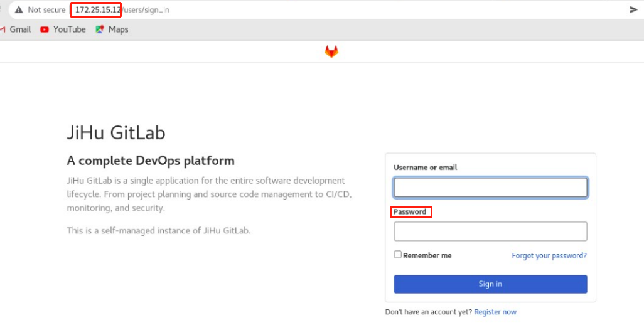This screenshot has width=644, height=325.
Task: Focus the Username or email field
Action: [x=490, y=188]
